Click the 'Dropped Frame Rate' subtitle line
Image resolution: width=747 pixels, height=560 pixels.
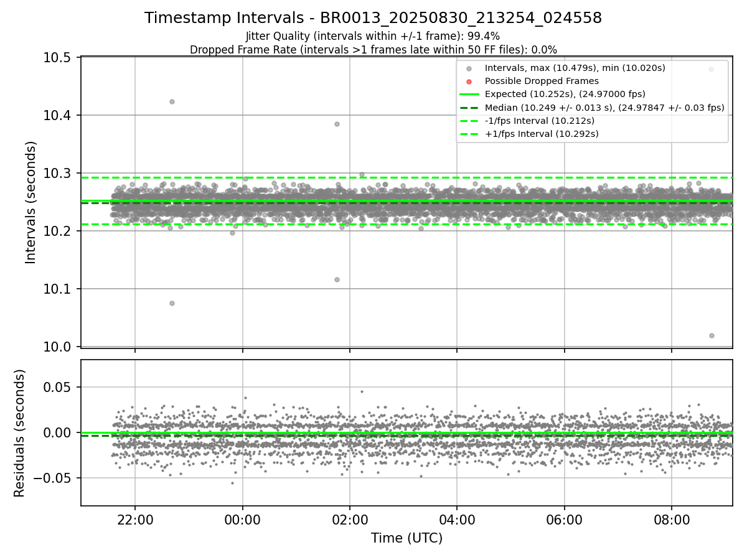coord(373,50)
